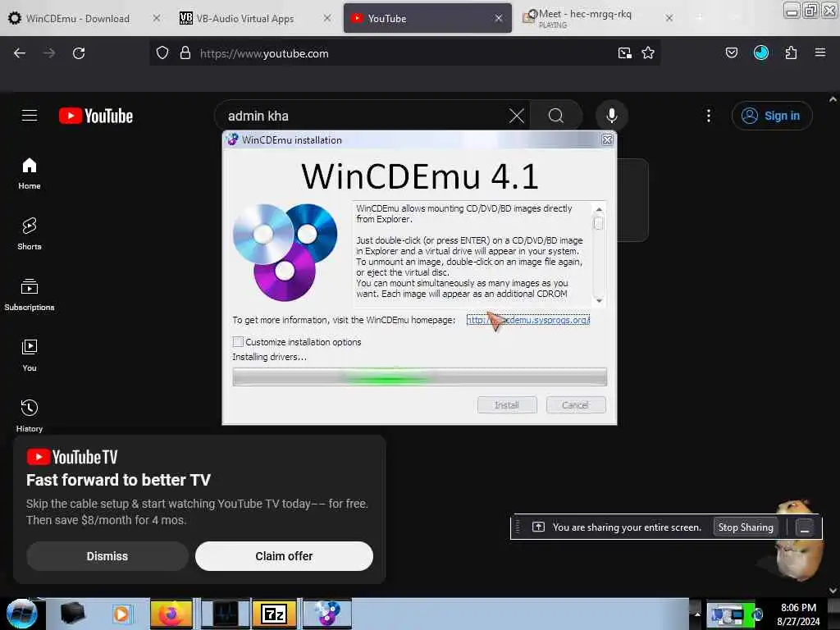Click Install in WinCDEmu dialog

(x=507, y=405)
